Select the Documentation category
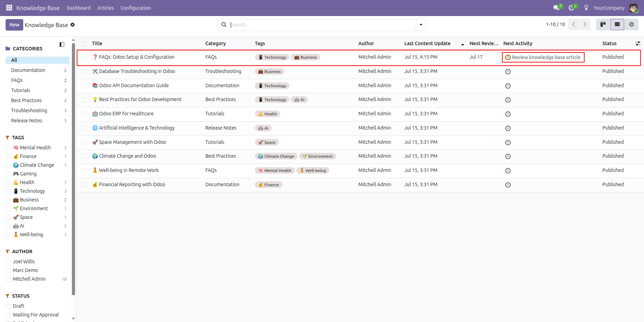The image size is (644, 322). pos(38,70)
